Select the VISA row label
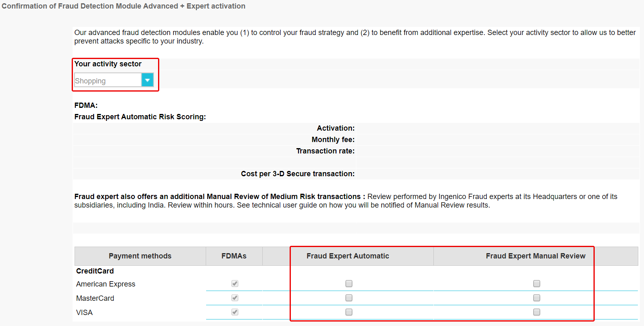 (84, 313)
